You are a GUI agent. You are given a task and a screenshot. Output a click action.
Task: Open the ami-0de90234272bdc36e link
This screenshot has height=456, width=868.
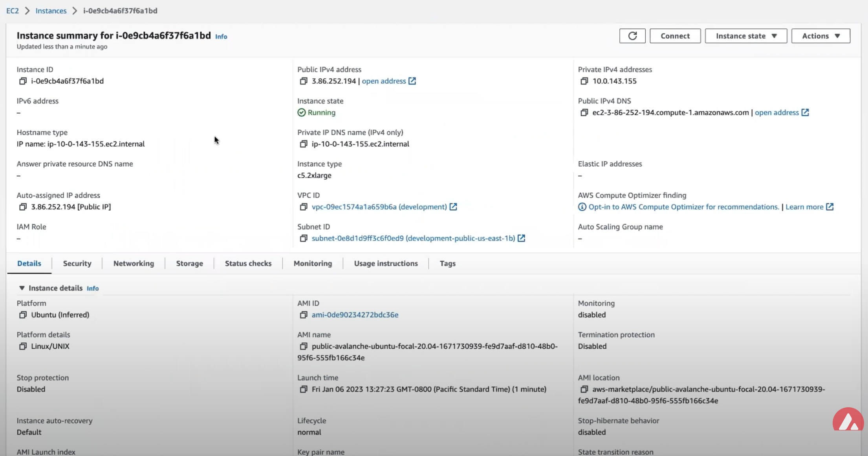pos(355,315)
